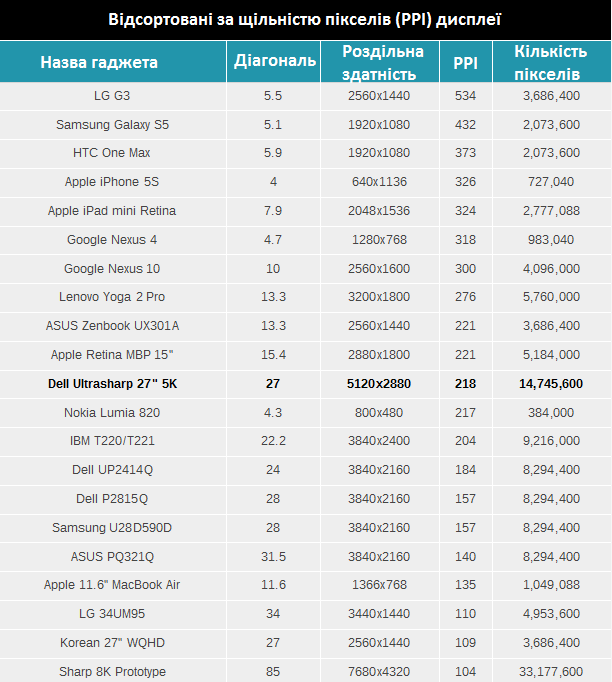Click the table title about PPI sorting
The width and height of the screenshot is (612, 682).
click(305, 20)
